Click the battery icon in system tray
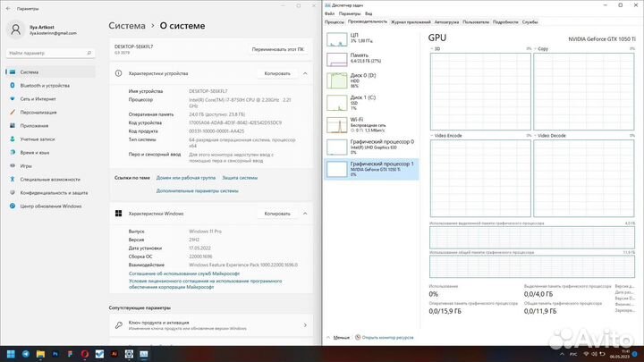This screenshot has height=362, width=644. [603, 354]
